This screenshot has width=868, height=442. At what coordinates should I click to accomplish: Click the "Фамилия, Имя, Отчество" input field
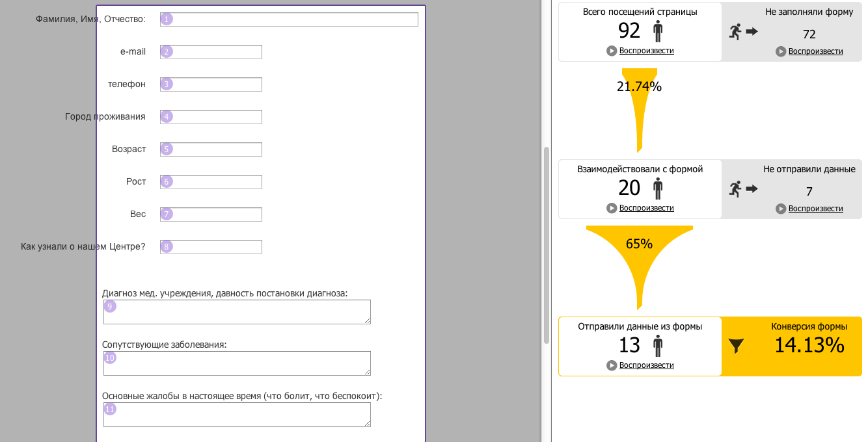pyautogui.click(x=289, y=19)
